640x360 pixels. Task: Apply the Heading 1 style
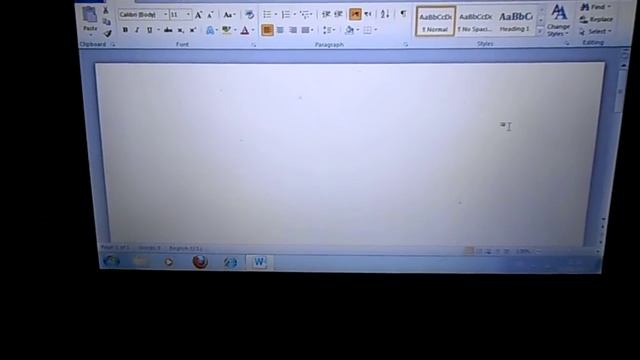coord(515,22)
